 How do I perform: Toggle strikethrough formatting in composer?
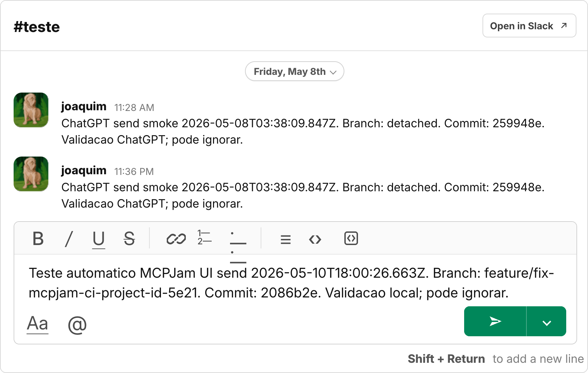pyautogui.click(x=129, y=239)
